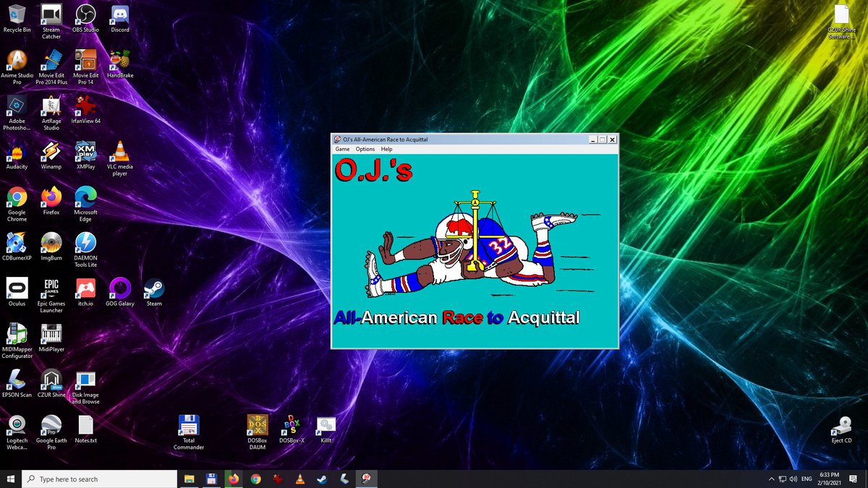The image size is (868, 488).
Task: Open File Explorer from the taskbar
Action: coord(189,479)
